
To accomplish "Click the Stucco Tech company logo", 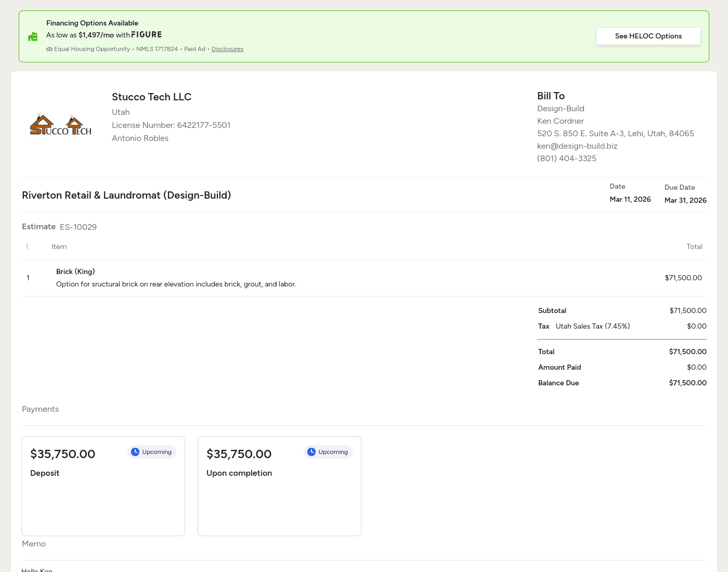I will point(61,125).
